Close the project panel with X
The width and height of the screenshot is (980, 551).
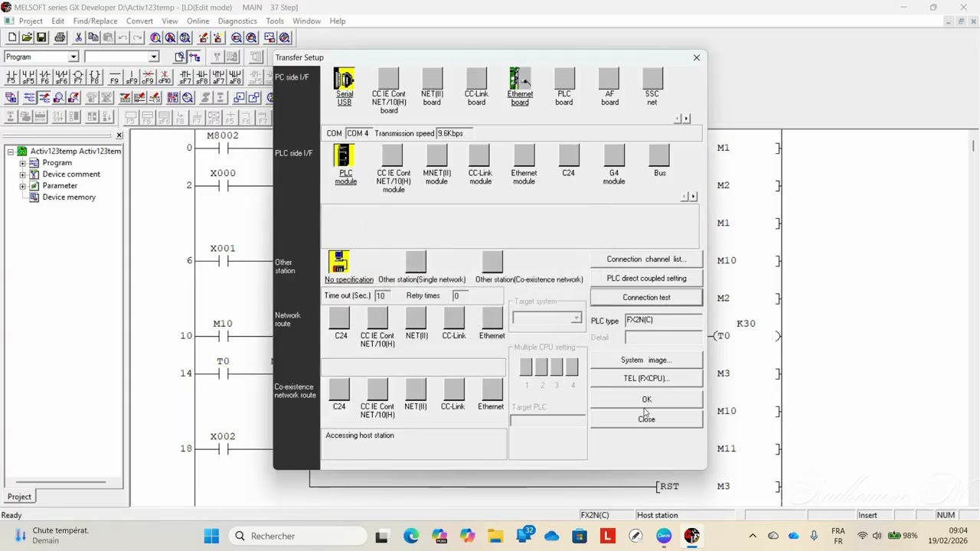(119, 135)
